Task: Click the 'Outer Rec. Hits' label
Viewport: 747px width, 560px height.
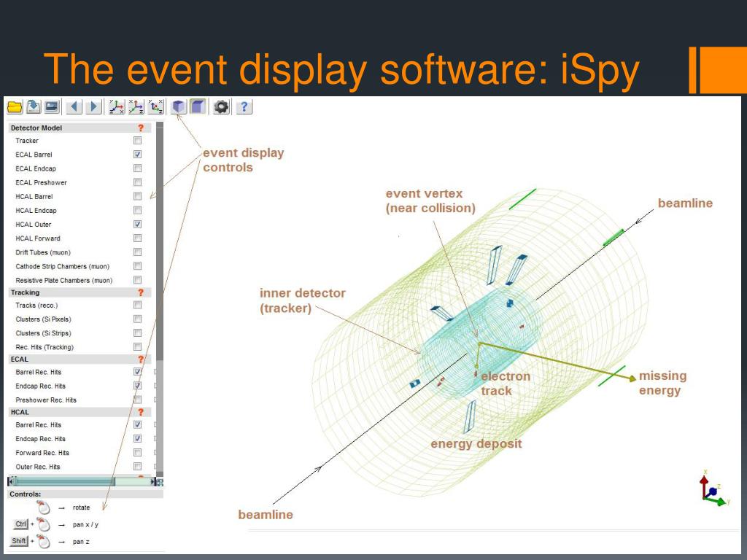Action: pyautogui.click(x=38, y=467)
